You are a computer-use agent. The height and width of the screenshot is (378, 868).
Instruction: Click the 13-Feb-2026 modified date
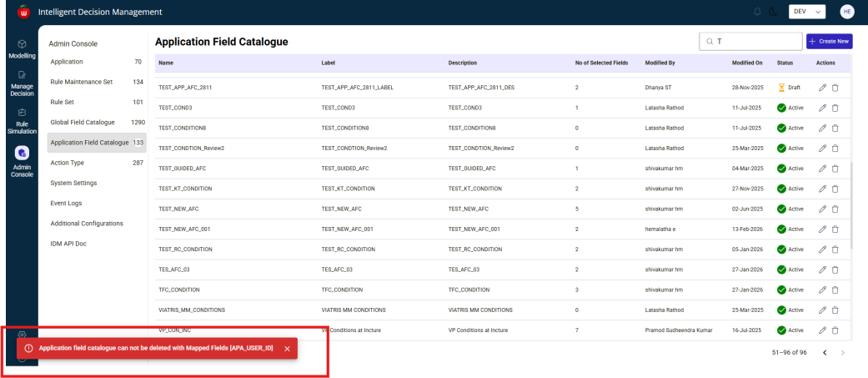point(746,229)
